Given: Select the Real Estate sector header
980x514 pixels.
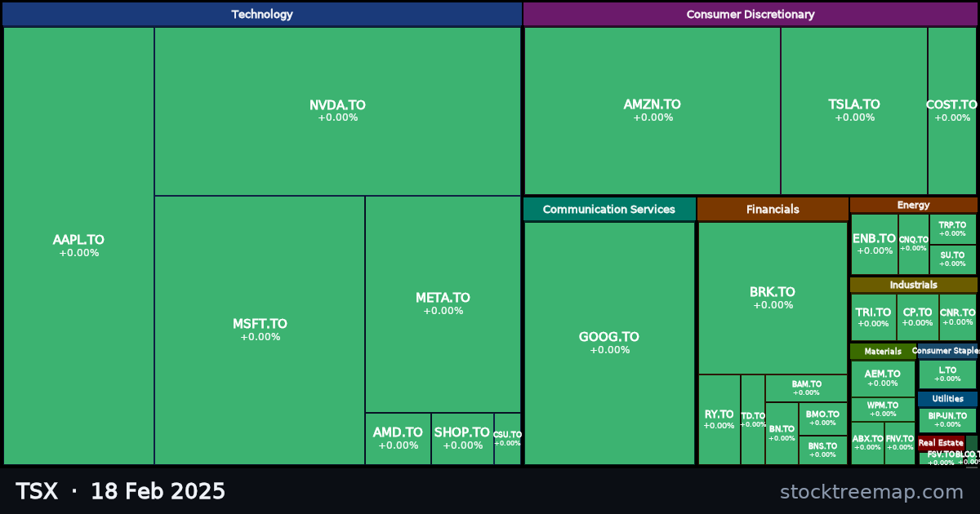Looking at the screenshot, I should [941, 443].
